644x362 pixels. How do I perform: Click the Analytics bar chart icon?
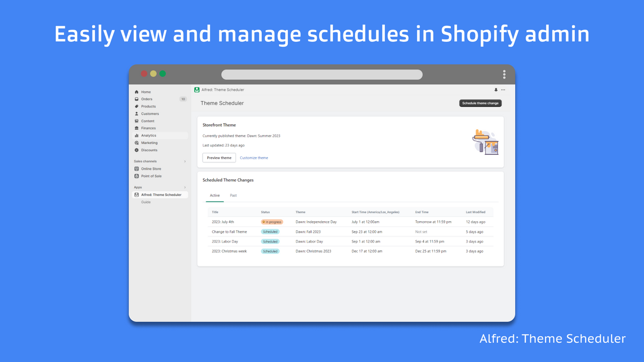tap(137, 136)
